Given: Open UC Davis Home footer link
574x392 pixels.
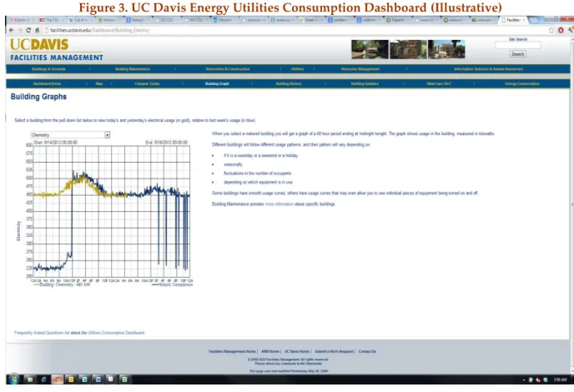Looking at the screenshot, I should pos(297,351).
